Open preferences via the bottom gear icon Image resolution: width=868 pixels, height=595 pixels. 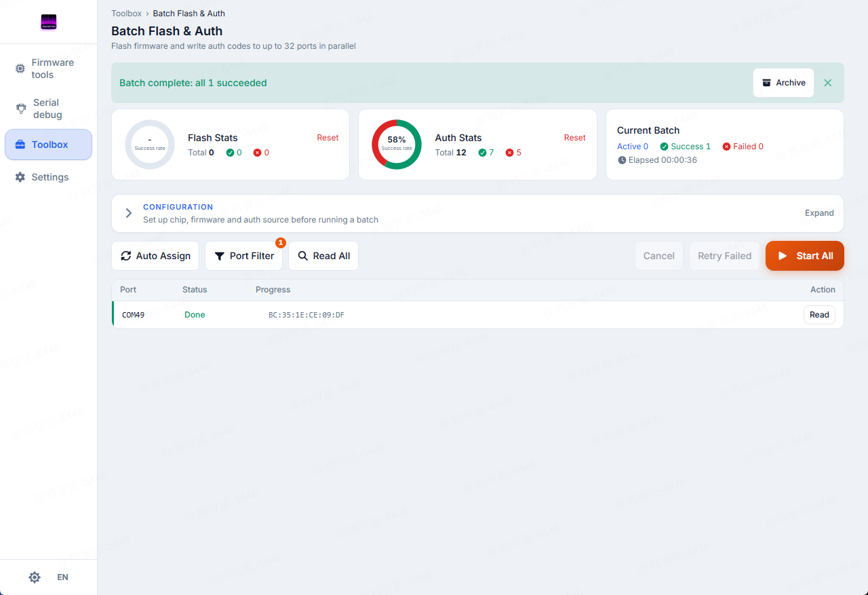(35, 577)
